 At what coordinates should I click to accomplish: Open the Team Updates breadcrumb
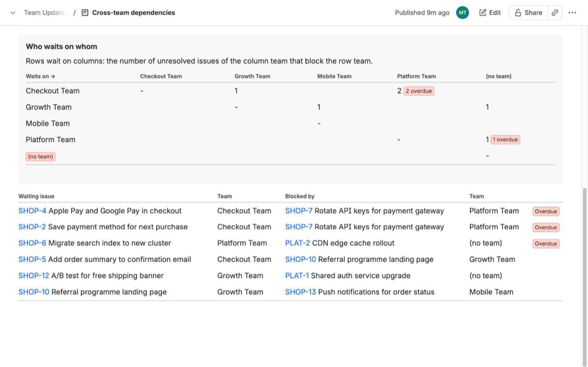[x=45, y=13]
